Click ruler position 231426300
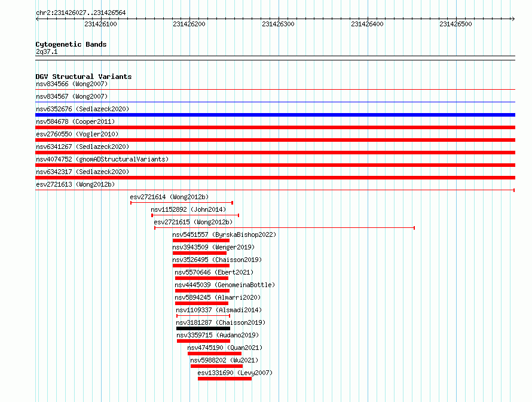 278,24
